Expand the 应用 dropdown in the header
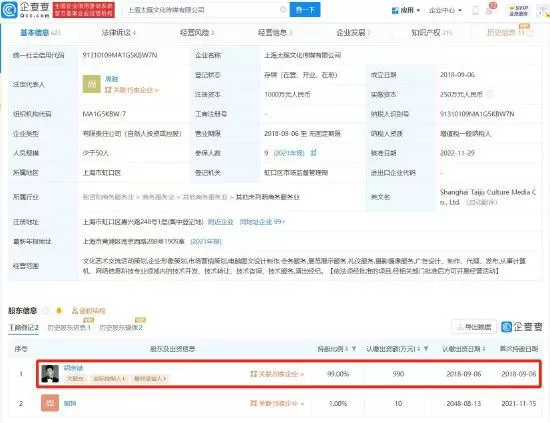The height and width of the screenshot is (423, 550). (406, 11)
